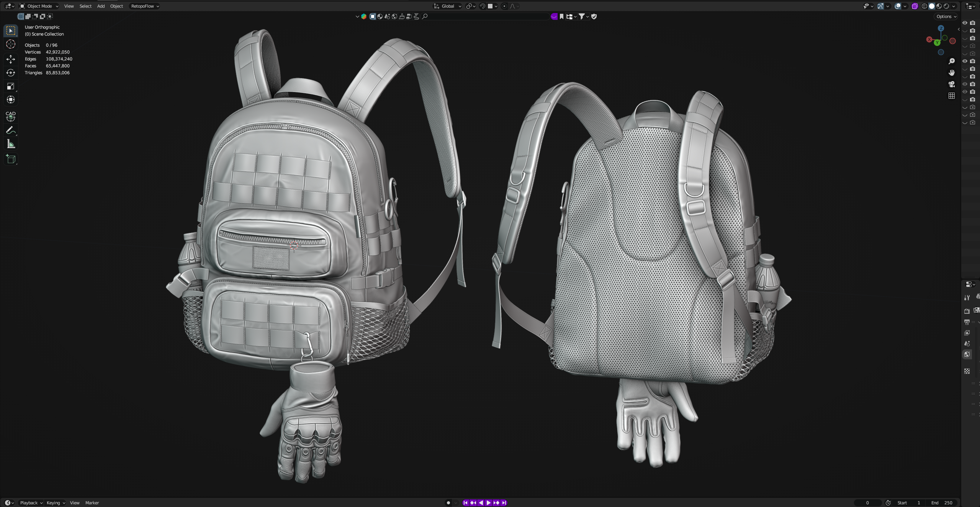Open the Global orientation dropdown
Viewport: 980px width, 507px height.
[x=447, y=6]
